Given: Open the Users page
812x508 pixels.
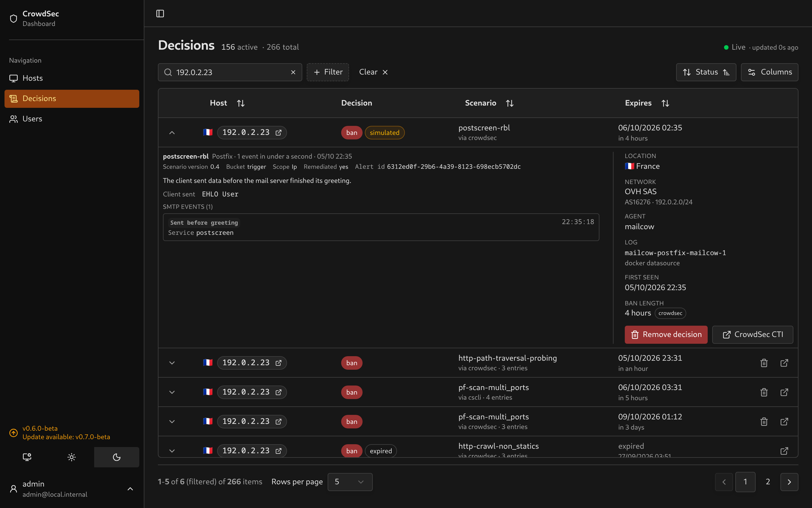Looking at the screenshot, I should [x=72, y=119].
